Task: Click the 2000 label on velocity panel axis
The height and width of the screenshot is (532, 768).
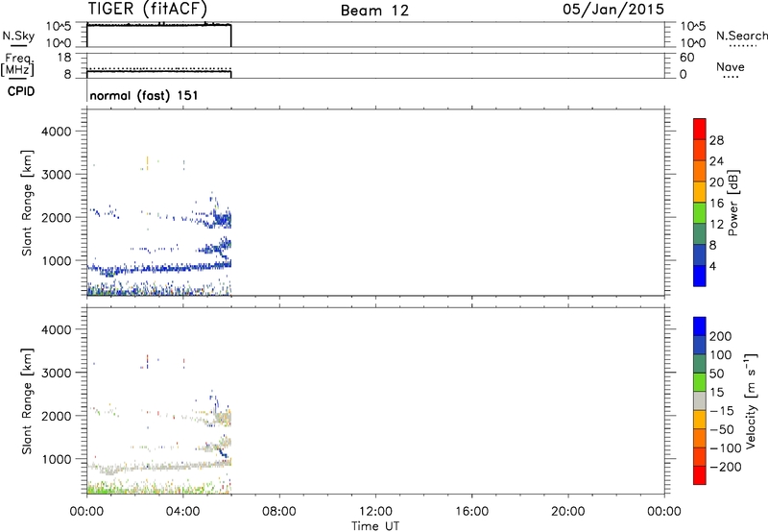Action: coord(57,416)
